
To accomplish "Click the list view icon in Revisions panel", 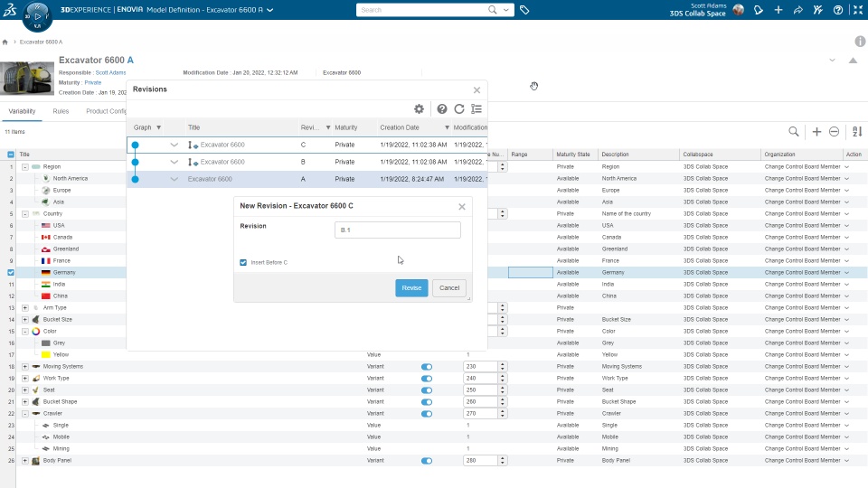I will 476,109.
